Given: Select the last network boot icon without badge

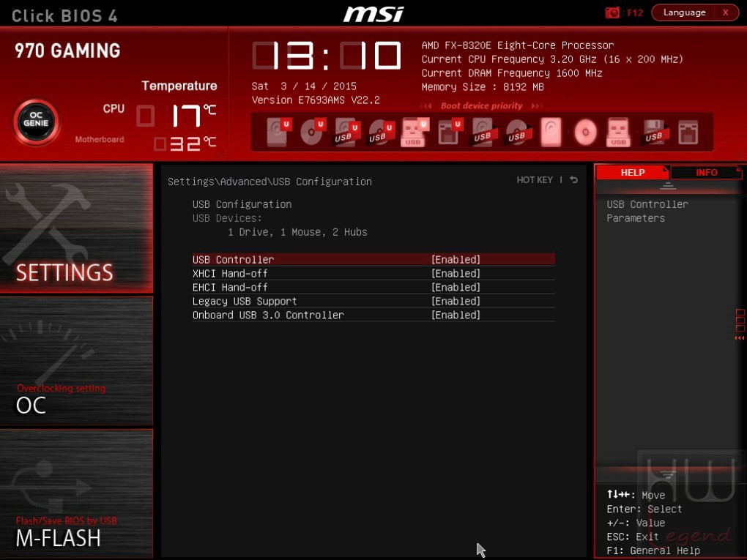Looking at the screenshot, I should point(688,132).
